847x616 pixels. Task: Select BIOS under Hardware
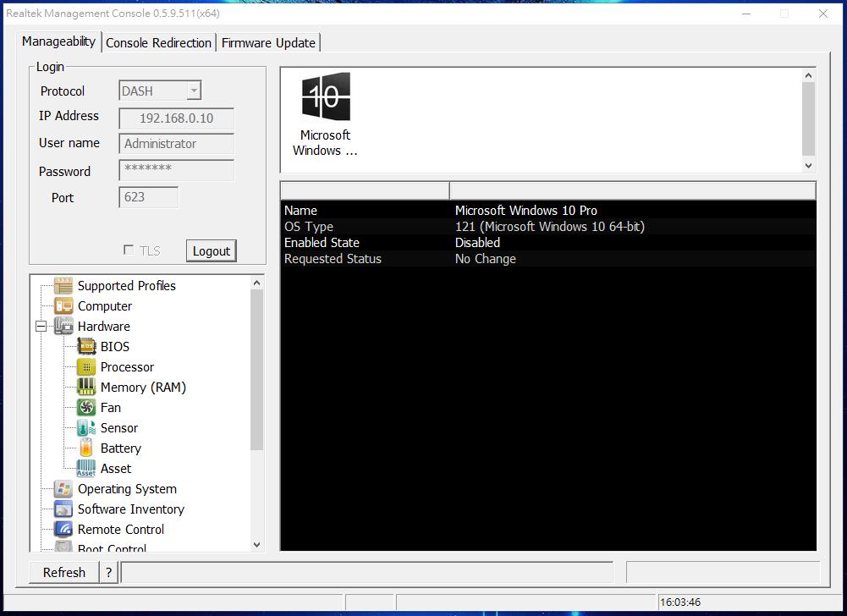click(115, 347)
